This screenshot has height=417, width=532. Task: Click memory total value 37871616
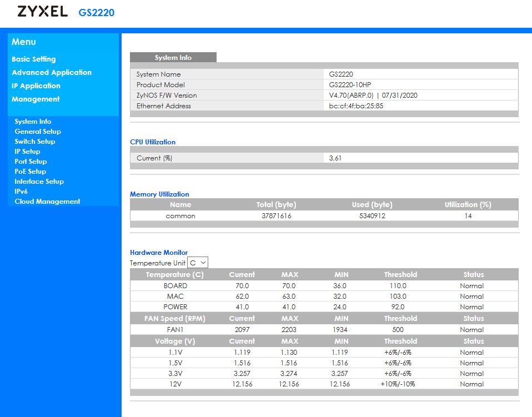coord(276,216)
